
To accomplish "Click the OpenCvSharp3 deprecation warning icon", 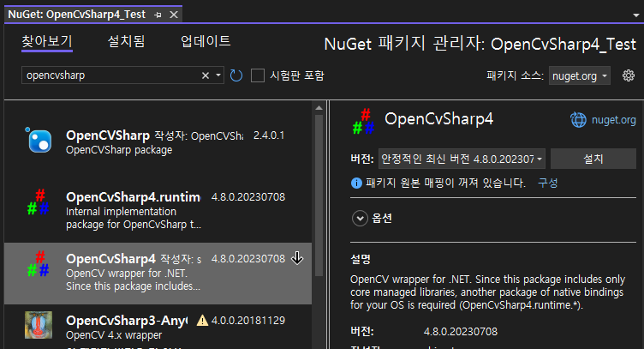I will (x=202, y=320).
